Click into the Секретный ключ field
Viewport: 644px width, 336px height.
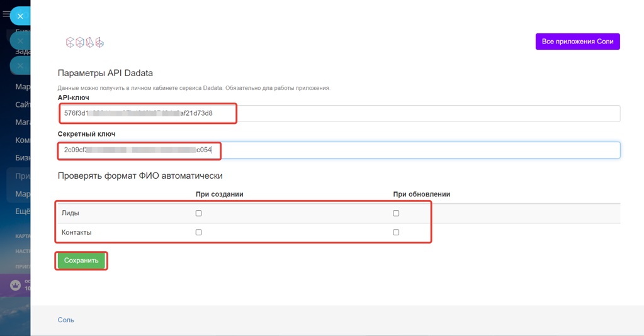(x=339, y=150)
